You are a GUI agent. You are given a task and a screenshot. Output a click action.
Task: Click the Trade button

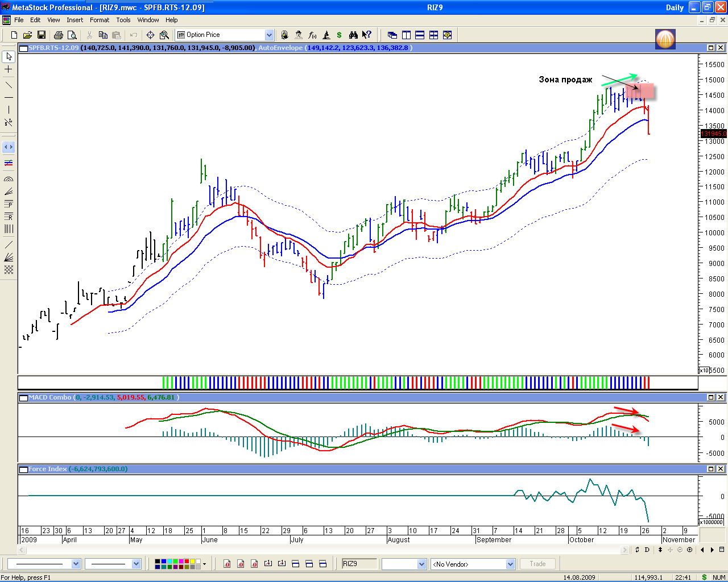[x=537, y=564]
